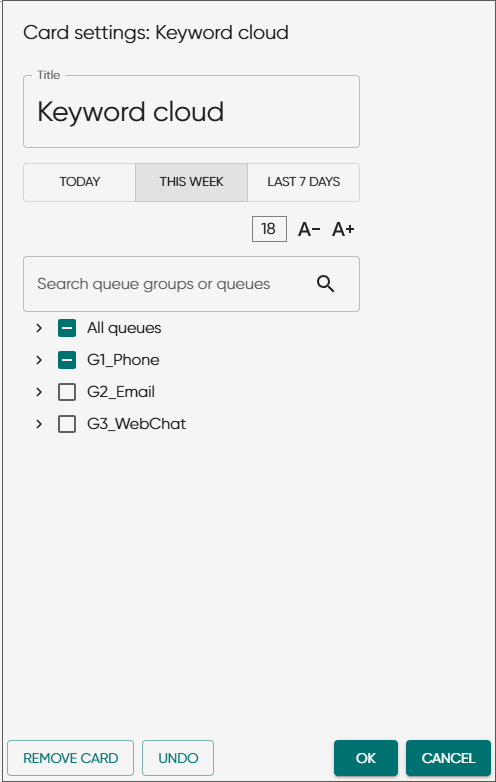Expand the All queues tree node
This screenshot has width=496, height=782.
tap(39, 328)
